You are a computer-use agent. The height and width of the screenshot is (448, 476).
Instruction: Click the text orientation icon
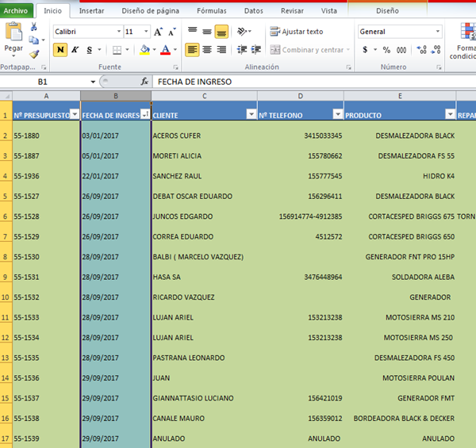[243, 32]
